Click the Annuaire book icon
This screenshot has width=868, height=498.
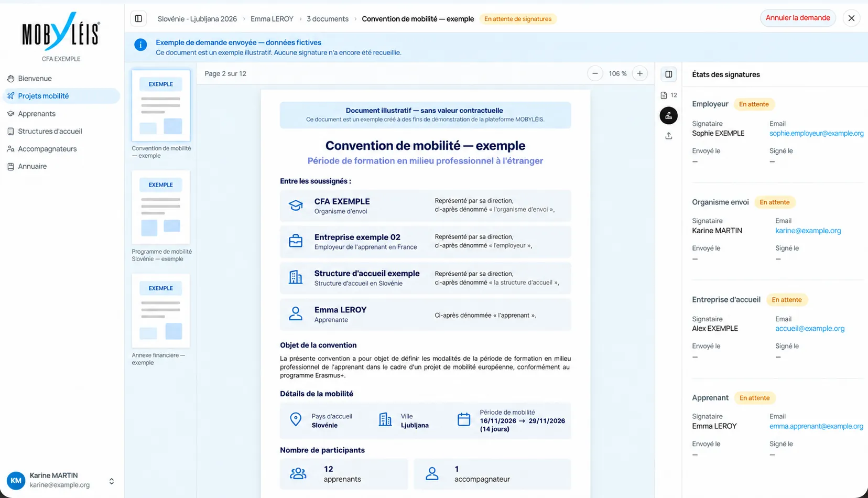tap(10, 167)
